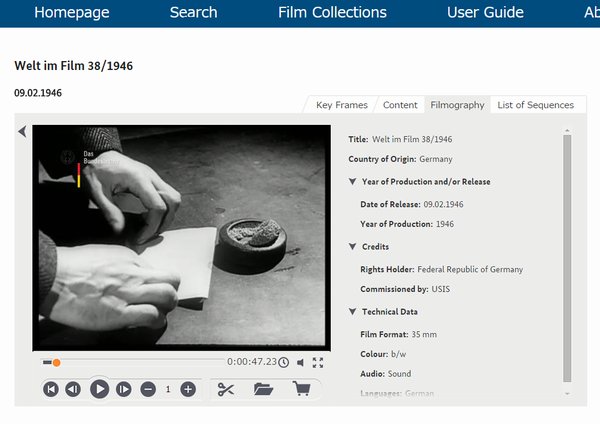Click Rights Holder Federal Republic of Germany
Image resolution: width=600 pixels, height=424 pixels.
470,269
